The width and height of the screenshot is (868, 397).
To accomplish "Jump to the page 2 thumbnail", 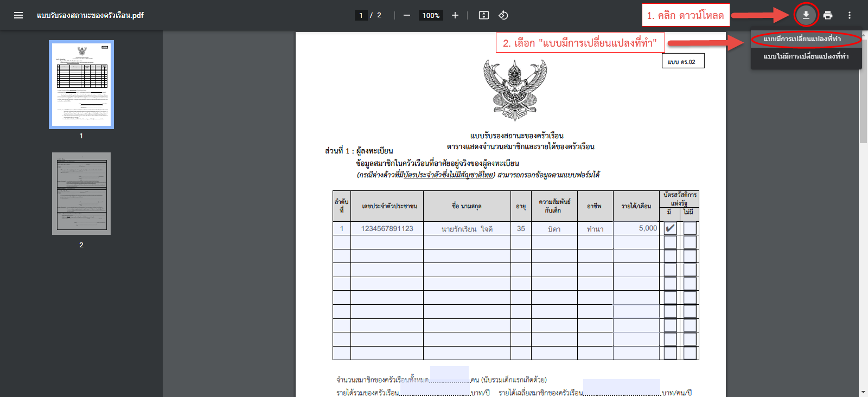I will pyautogui.click(x=81, y=194).
